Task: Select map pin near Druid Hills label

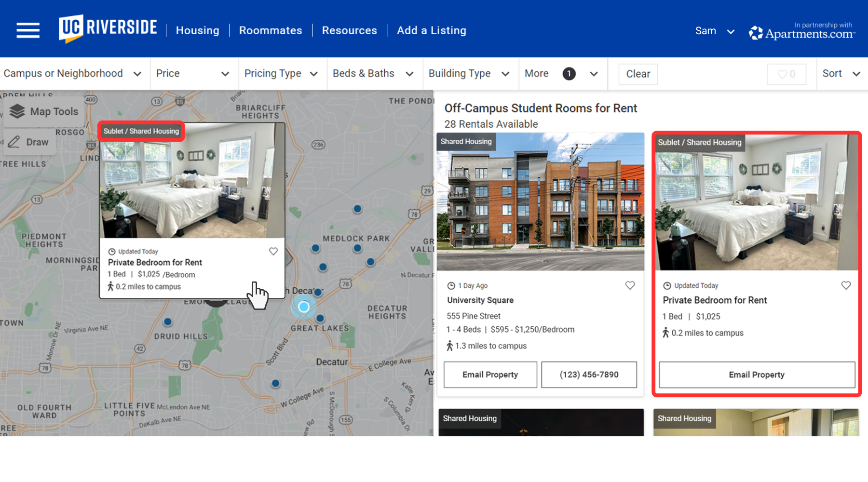Action: point(167,321)
